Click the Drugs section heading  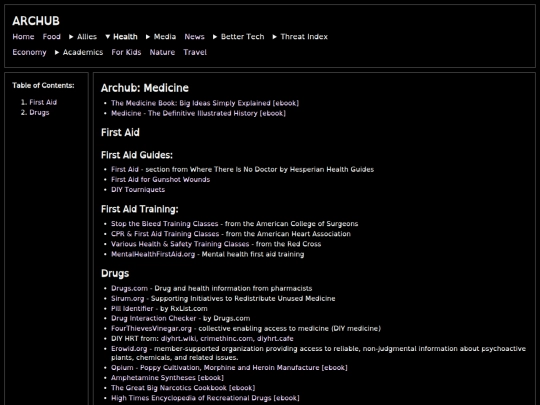pos(115,273)
